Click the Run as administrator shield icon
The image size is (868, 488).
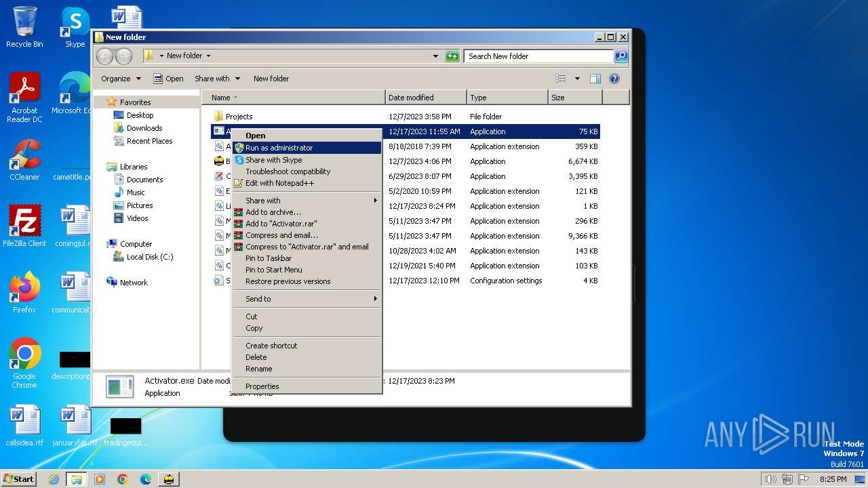pos(239,148)
